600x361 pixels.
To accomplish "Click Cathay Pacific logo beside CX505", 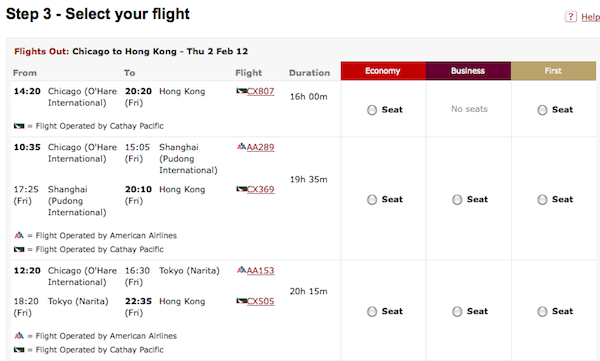I will point(241,301).
